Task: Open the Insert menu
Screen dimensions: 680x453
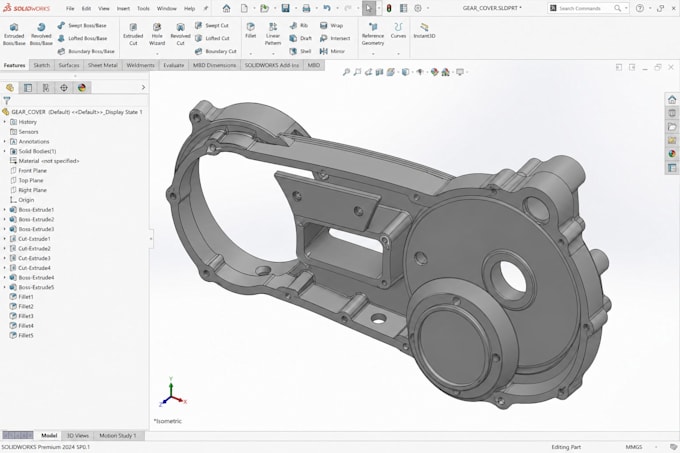Action: point(123,8)
